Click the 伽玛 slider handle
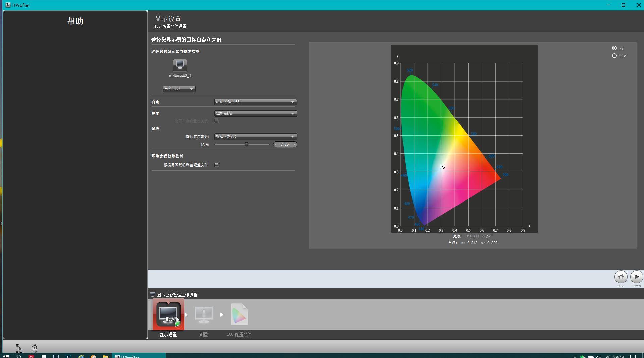644x358 pixels. click(x=246, y=145)
